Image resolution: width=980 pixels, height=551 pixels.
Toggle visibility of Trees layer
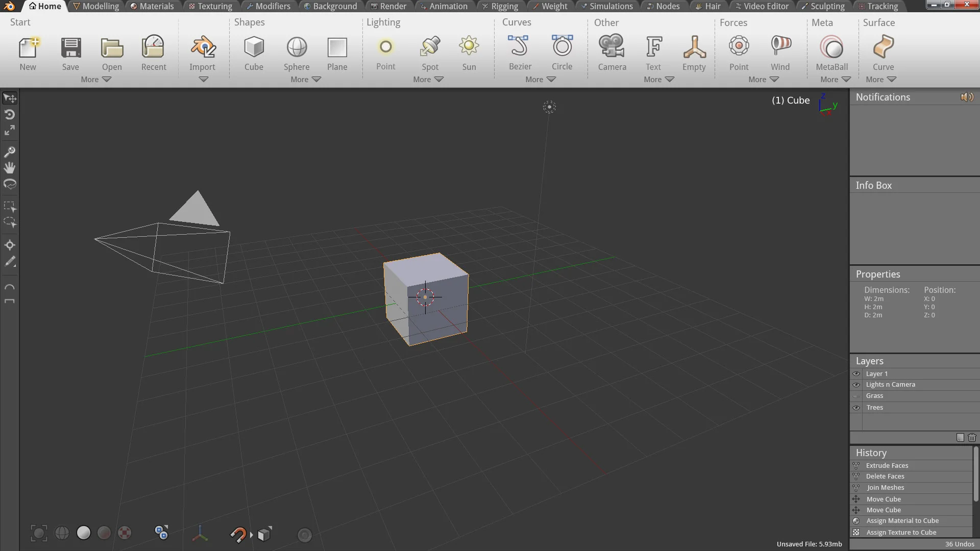(856, 408)
